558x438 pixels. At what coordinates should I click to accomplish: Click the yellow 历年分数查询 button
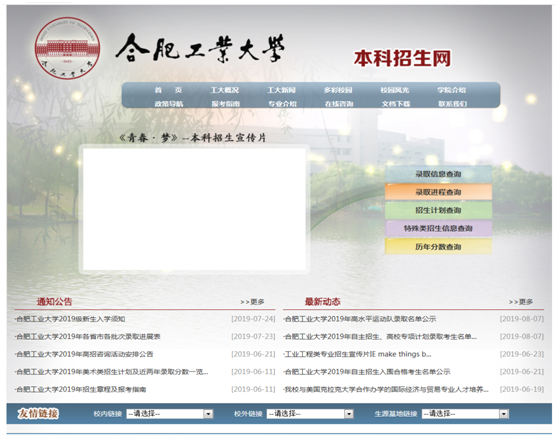[x=438, y=247]
